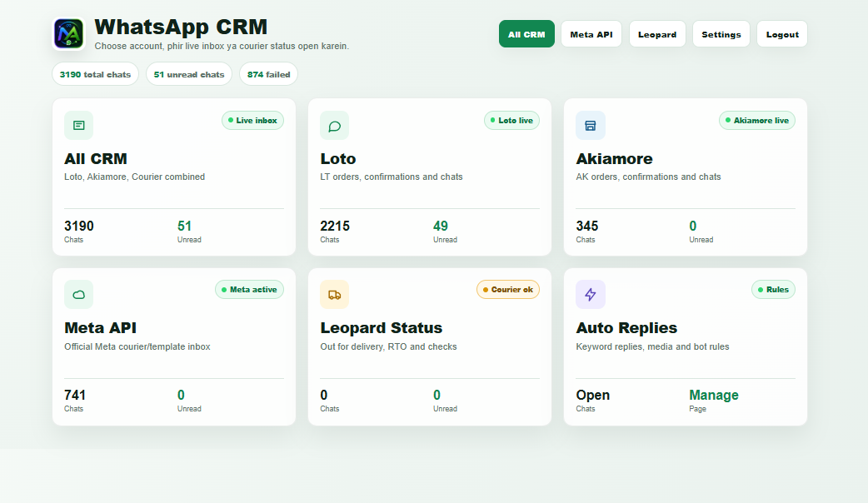Open the Loto card title
Screen dimensions: 868x503
[337, 159]
